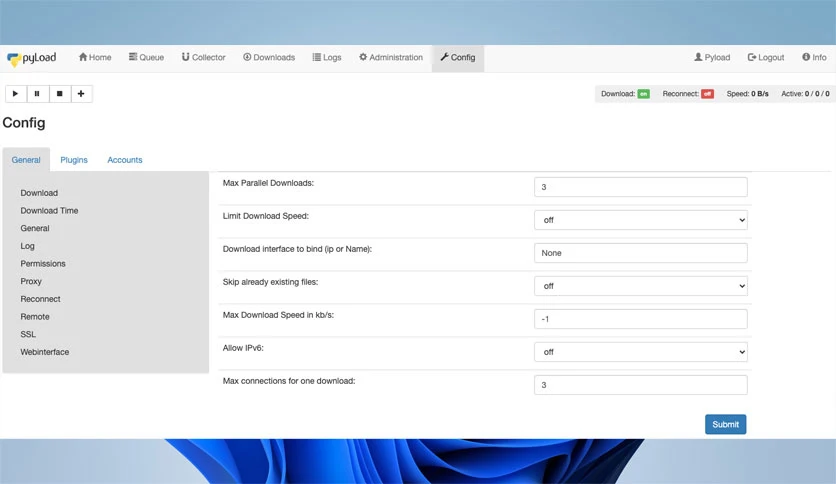Viewport: 836px width, 484px height.
Task: Select Remote in the sidebar
Action: click(x=35, y=317)
